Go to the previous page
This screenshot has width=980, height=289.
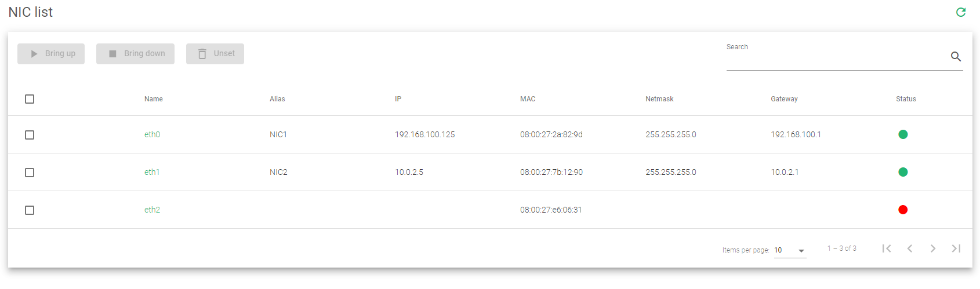pyautogui.click(x=910, y=248)
